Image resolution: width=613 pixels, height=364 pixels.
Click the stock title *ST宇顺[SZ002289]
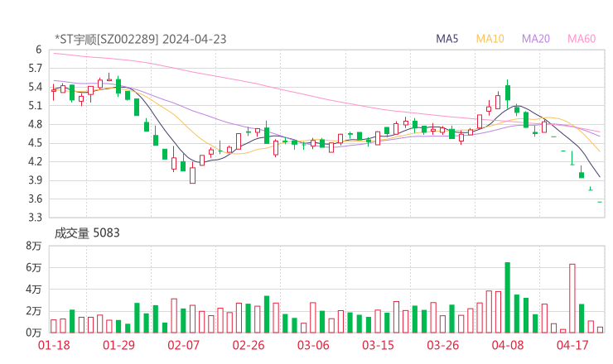[107, 39]
